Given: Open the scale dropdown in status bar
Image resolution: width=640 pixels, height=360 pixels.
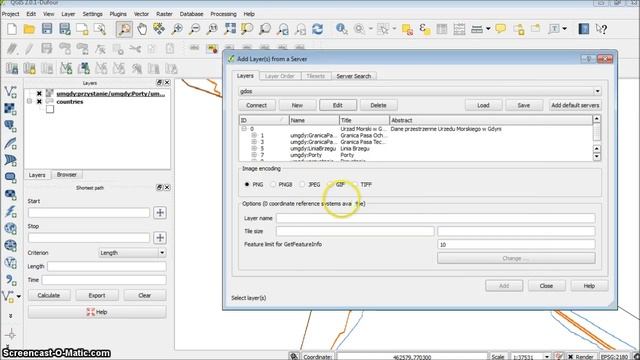Looking at the screenshot, I should click(x=547, y=357).
